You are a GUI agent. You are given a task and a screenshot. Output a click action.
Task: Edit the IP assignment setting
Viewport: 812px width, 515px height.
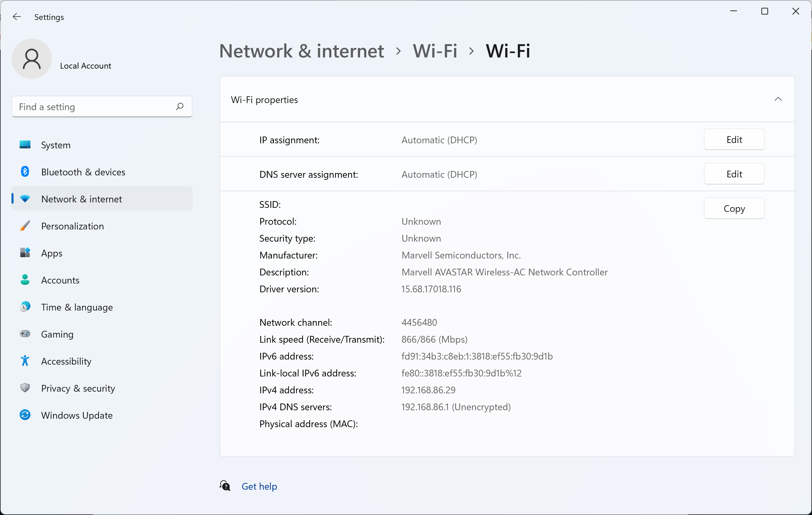[734, 140]
